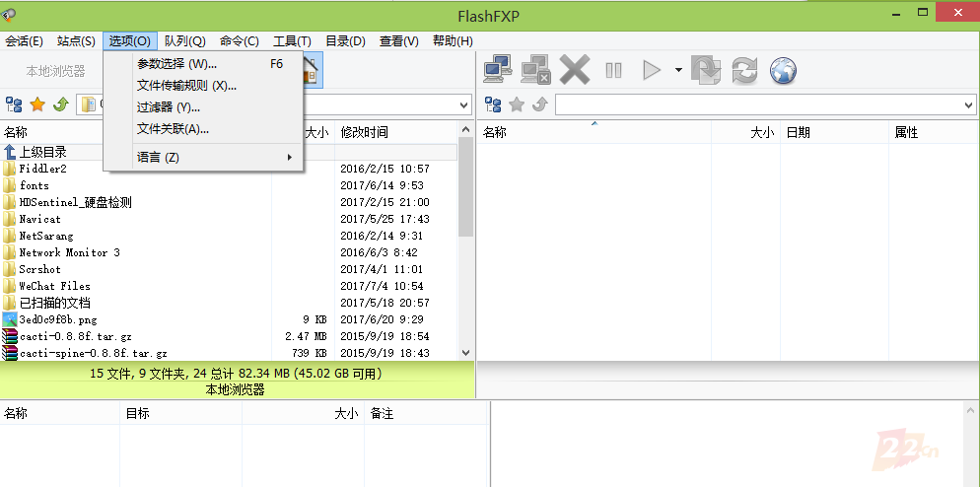
Task: Click green up-arrow icon in local pane
Action: click(60, 104)
